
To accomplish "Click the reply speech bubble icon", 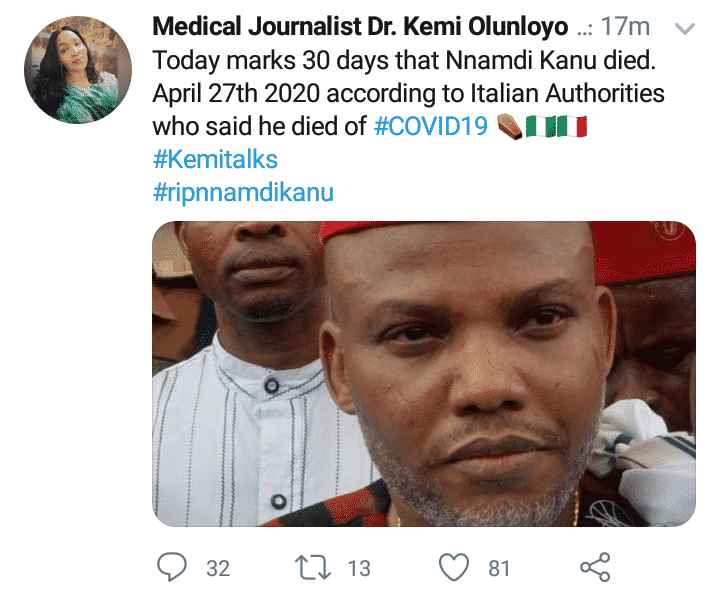I will pyautogui.click(x=173, y=568).
